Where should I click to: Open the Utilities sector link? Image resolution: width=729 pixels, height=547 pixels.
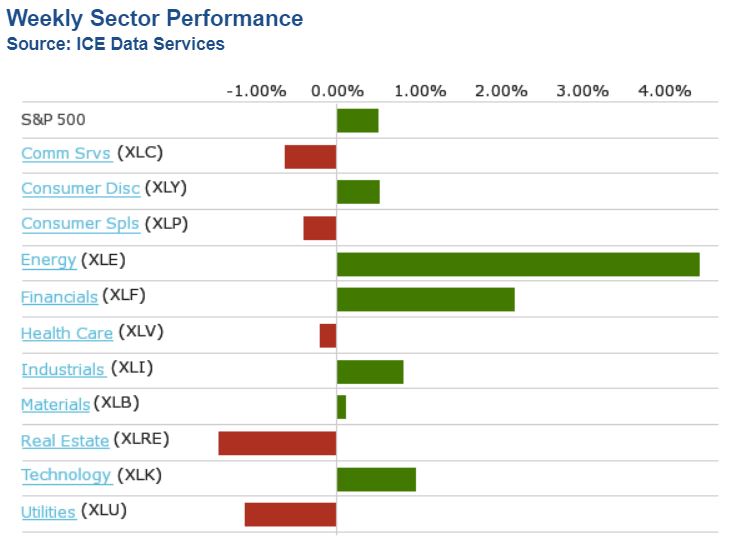coord(48,512)
